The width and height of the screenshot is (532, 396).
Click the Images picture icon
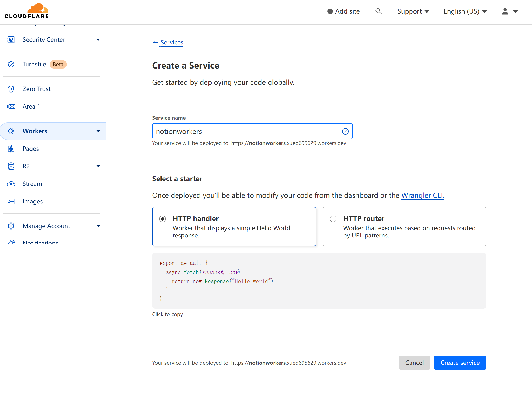(11, 201)
